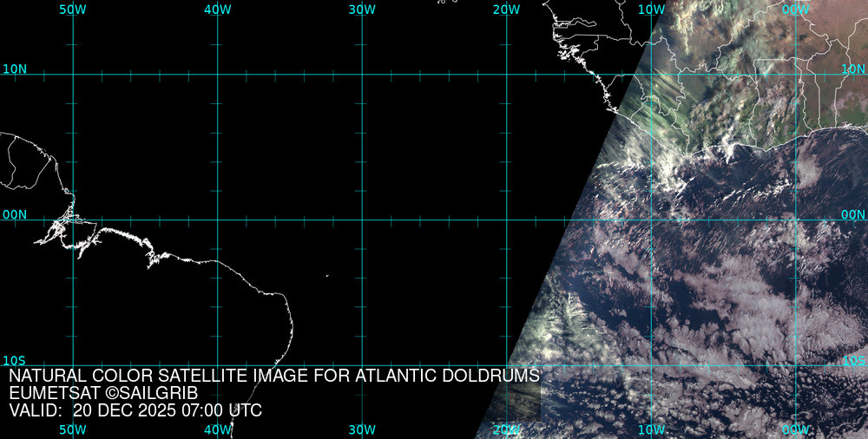Viewport: 868px width, 439px height.
Task: Click the right-edge 10N latitude label
Action: [853, 69]
